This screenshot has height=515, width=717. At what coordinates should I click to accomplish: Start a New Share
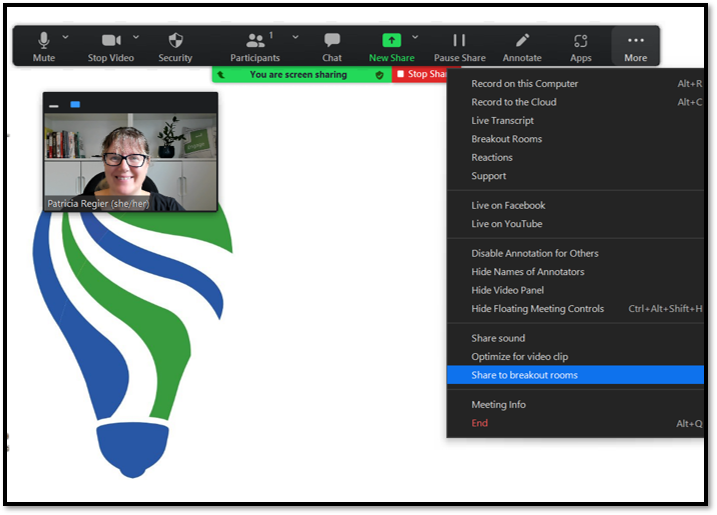pyautogui.click(x=391, y=47)
